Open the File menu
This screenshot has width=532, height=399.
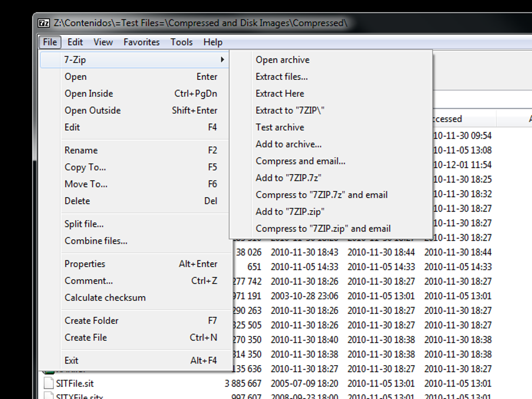click(50, 42)
